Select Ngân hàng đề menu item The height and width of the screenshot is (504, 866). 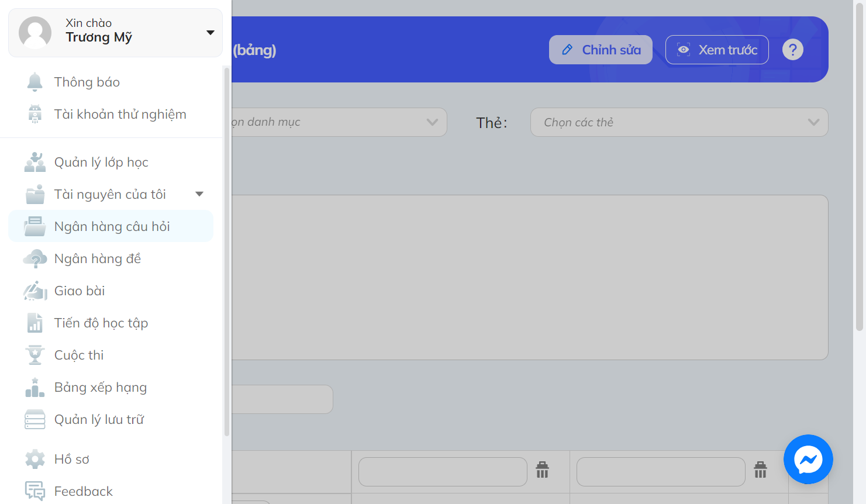pyautogui.click(x=111, y=258)
